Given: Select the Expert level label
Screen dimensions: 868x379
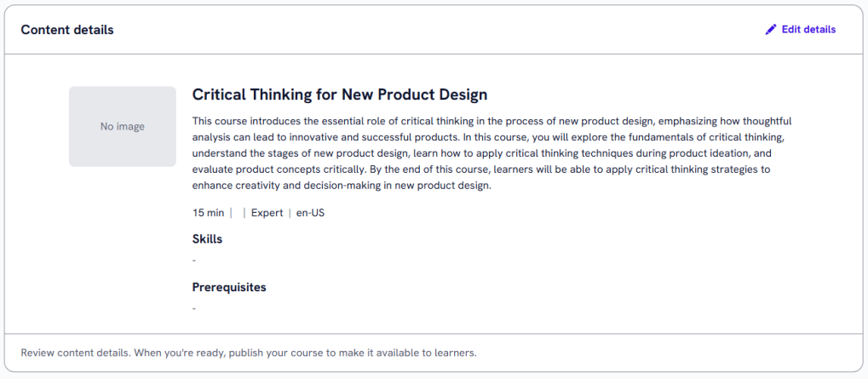Looking at the screenshot, I should click(267, 213).
